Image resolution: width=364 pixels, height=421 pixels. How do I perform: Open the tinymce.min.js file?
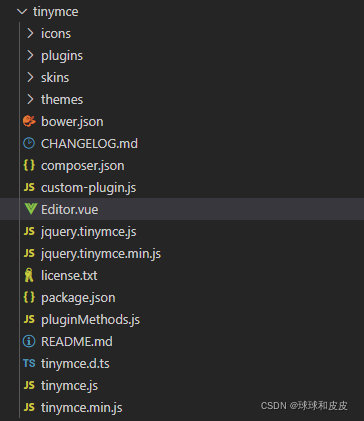[82, 408]
